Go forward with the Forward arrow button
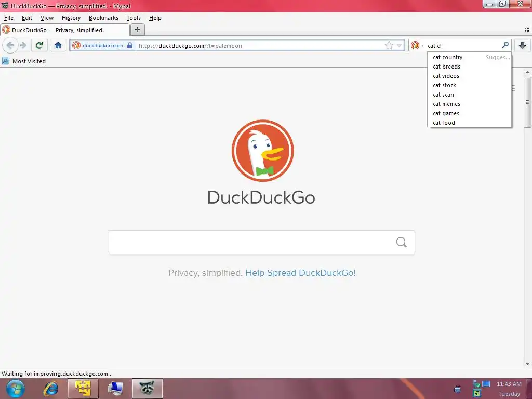Image resolution: width=532 pixels, height=399 pixels. pyautogui.click(x=23, y=45)
